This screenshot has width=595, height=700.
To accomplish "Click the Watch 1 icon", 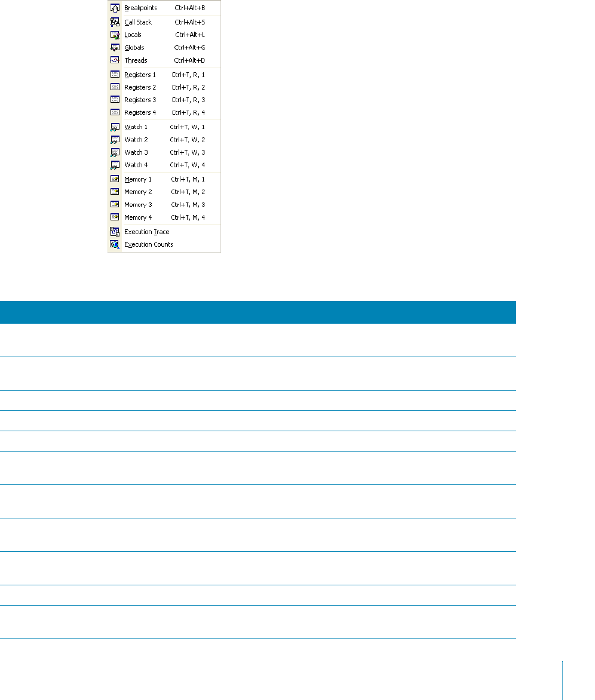I will pos(115,127).
